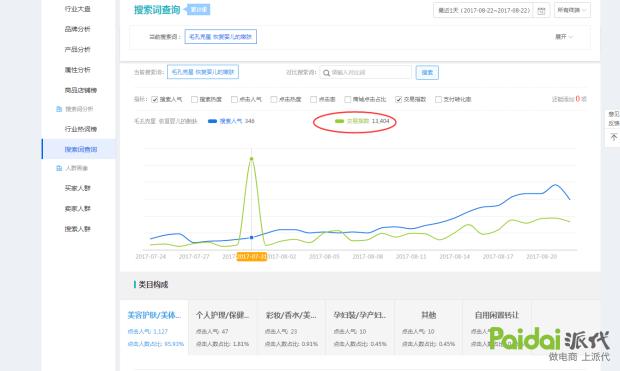Click the 搜索 button next to compare field
The height and width of the screenshot is (371, 620).
click(x=427, y=73)
